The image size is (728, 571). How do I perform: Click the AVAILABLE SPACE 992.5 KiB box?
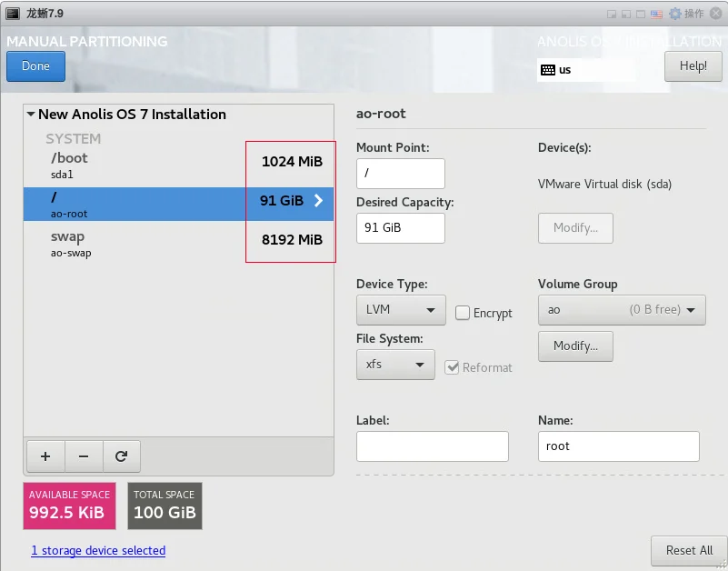click(70, 506)
